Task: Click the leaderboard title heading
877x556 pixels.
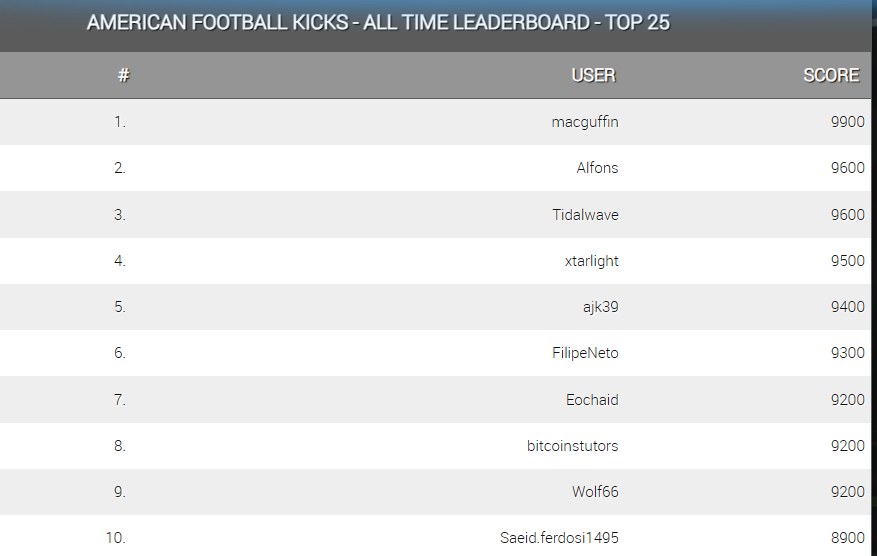Action: click(378, 22)
